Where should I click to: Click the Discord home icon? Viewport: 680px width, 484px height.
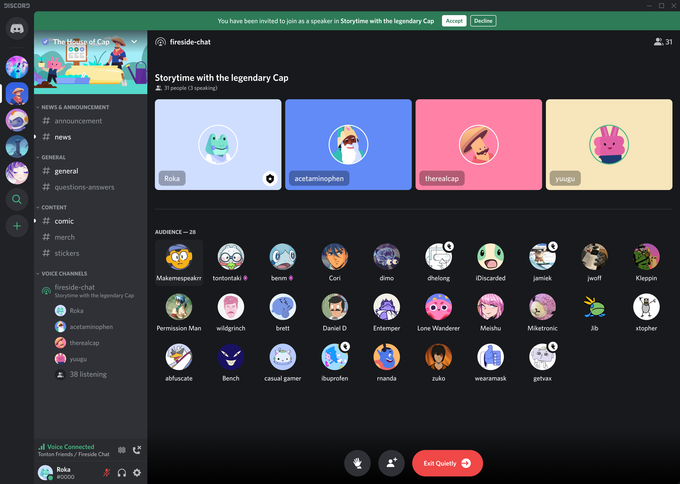(17, 29)
